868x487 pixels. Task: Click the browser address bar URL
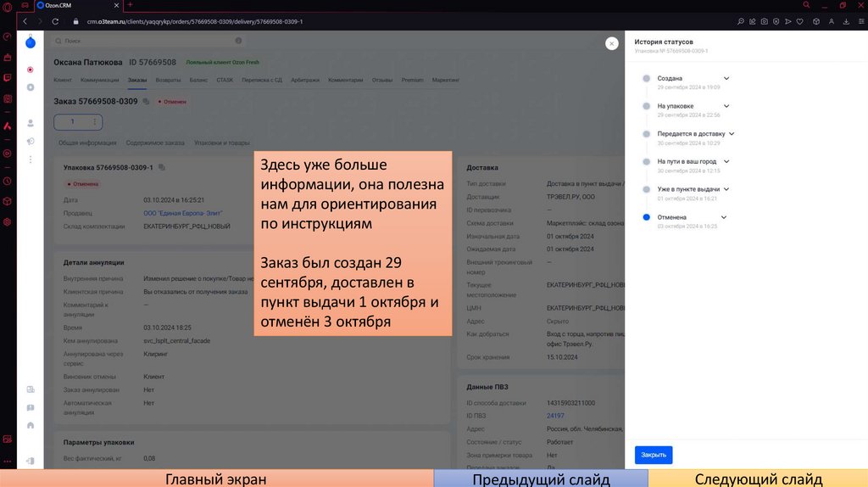195,21
